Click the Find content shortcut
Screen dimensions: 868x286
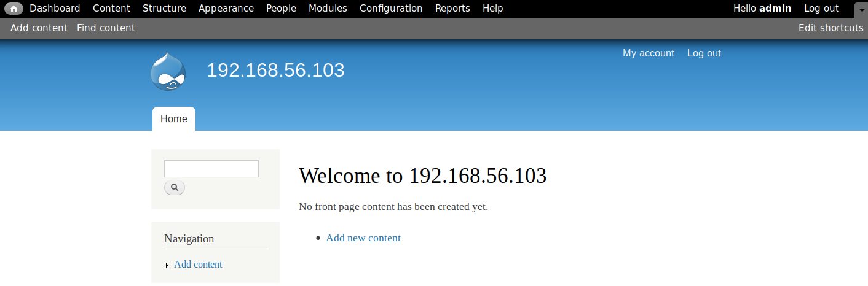106,28
